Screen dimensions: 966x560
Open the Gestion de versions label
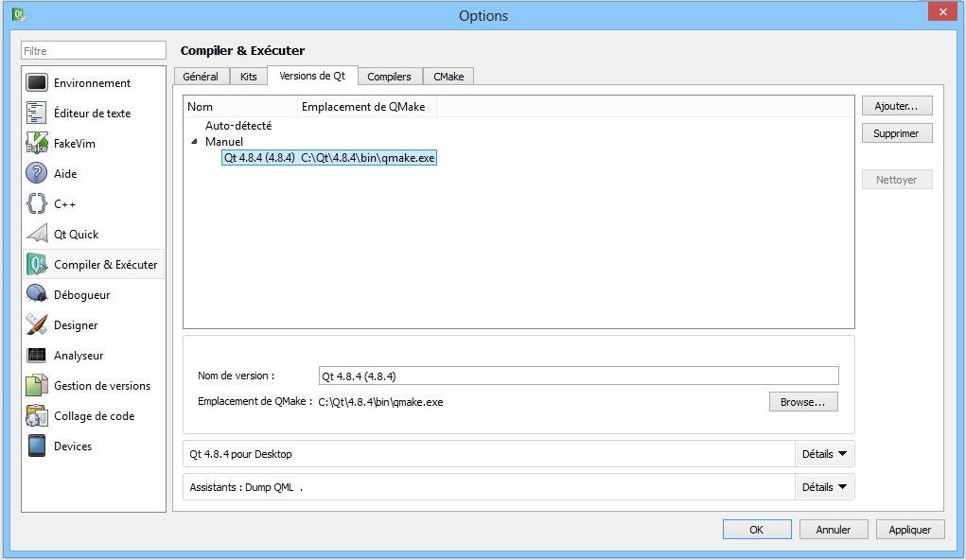(102, 386)
